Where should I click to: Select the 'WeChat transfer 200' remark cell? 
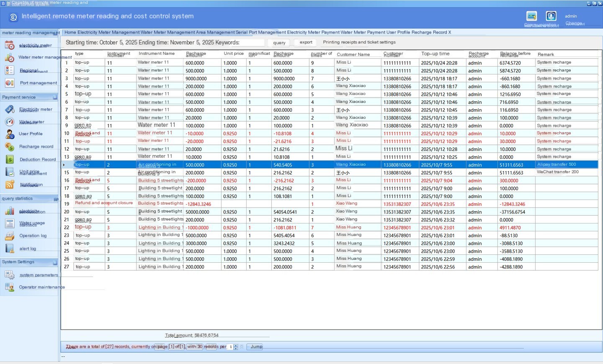point(567,172)
